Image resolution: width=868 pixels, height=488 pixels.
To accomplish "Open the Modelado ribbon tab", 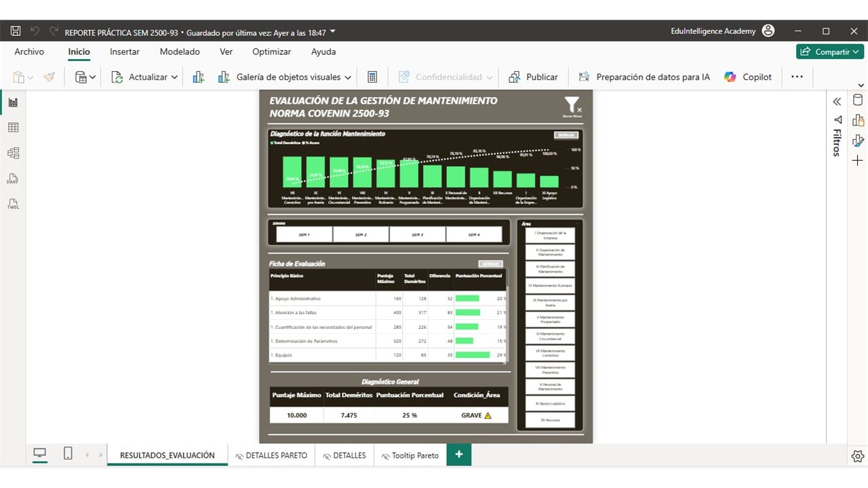I will click(180, 52).
